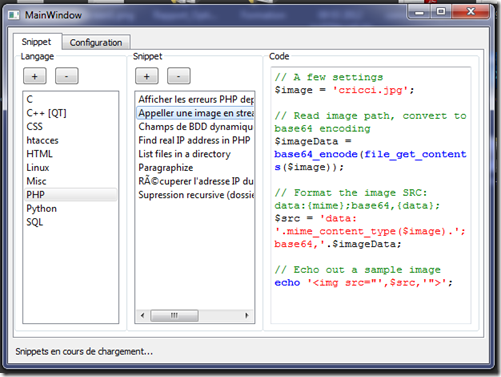Select C++ [QT] language
This screenshot has height=377, width=501.
71,113
